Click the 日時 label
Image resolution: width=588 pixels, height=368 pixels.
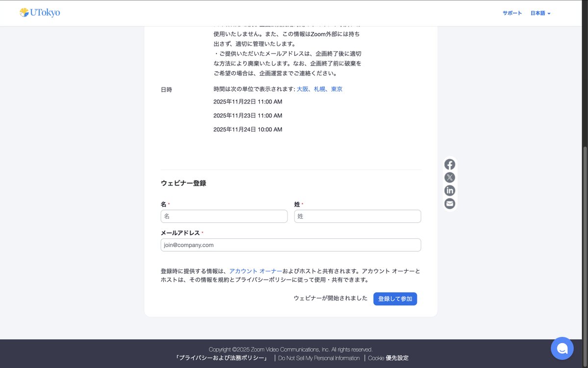[x=166, y=90]
